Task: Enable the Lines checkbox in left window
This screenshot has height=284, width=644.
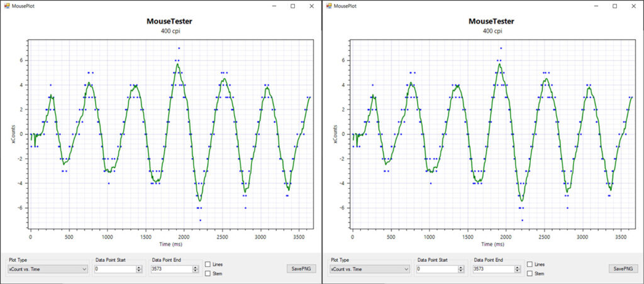Action: coord(208,264)
